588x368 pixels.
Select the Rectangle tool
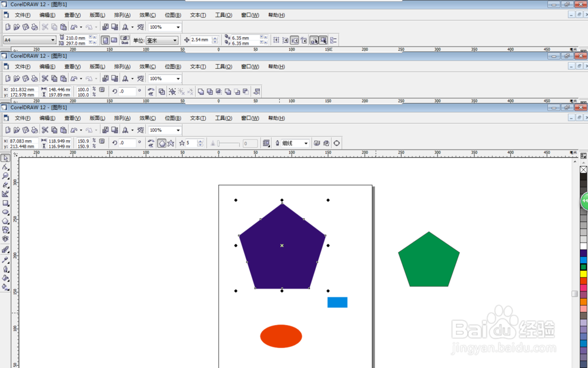click(x=6, y=201)
